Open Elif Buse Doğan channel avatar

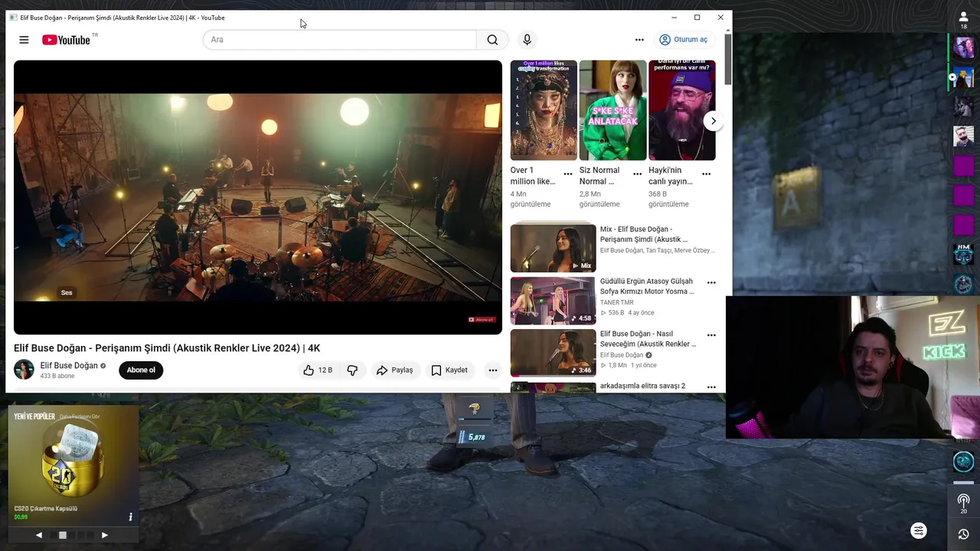(24, 370)
